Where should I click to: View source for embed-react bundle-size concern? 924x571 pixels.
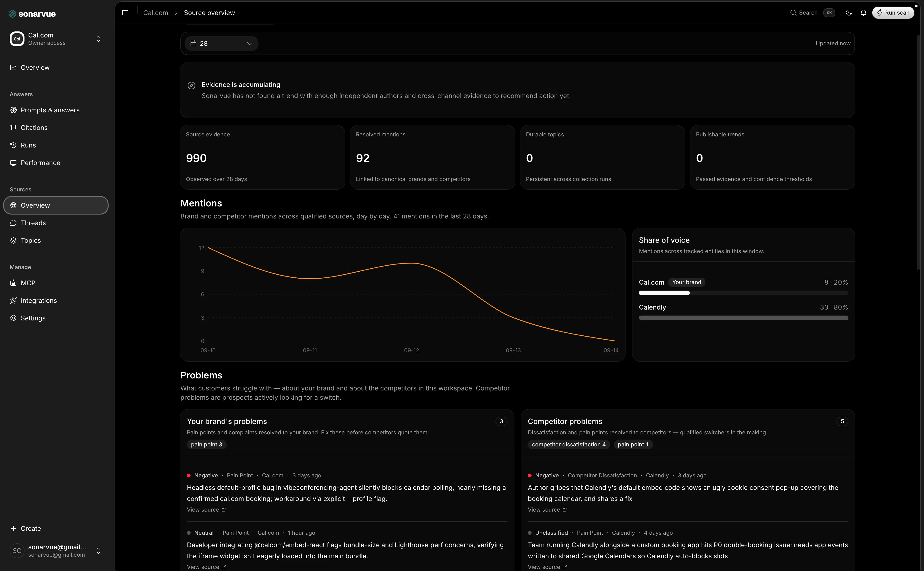click(x=206, y=567)
